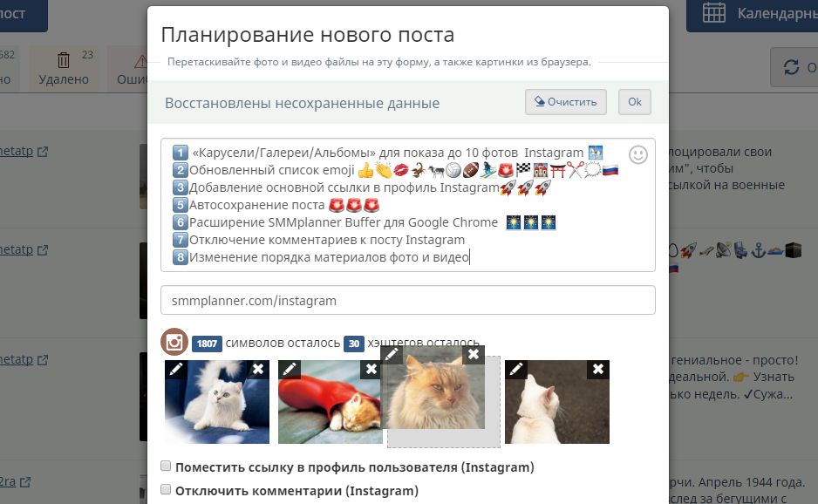The image size is (818, 504).
Task: Enable Поместить ссылку в профиль пользователя checkbox
Action: (x=164, y=467)
